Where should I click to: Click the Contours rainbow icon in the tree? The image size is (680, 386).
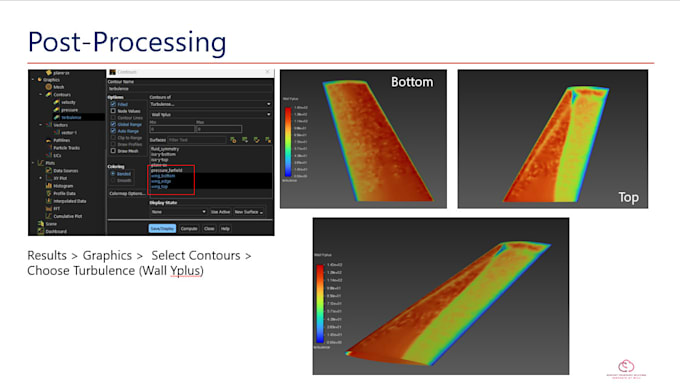[x=49, y=94]
